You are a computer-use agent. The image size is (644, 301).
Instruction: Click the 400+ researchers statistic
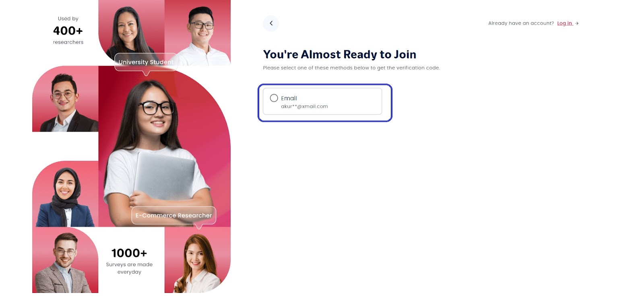68,31
